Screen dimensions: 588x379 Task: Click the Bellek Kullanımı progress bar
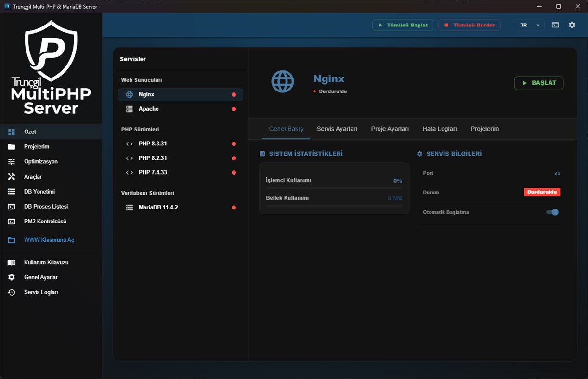[x=334, y=206]
